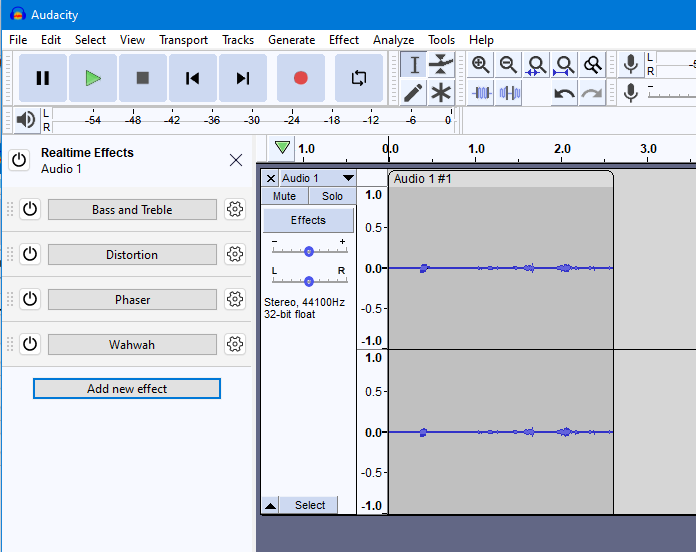Open Phaser settings gear

click(235, 299)
